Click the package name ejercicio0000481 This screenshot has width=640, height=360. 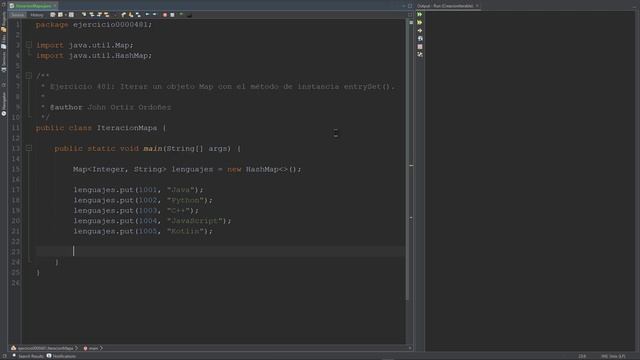point(110,24)
